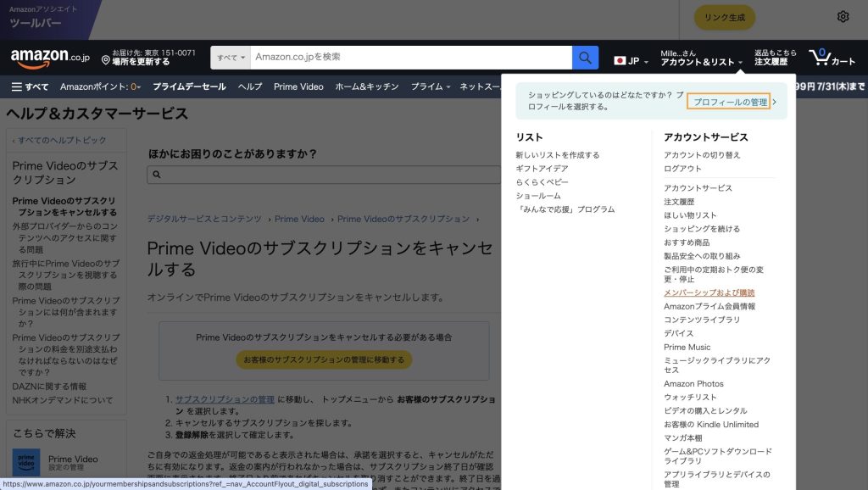Click the Amazon.co.jp logo
The width and height of the screenshot is (868, 490).
tap(50, 57)
